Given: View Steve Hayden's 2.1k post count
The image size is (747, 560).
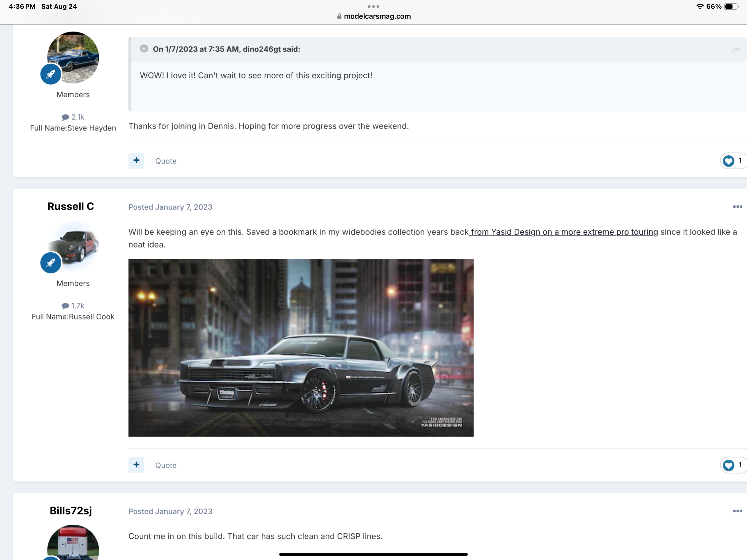Looking at the screenshot, I should pos(73,117).
